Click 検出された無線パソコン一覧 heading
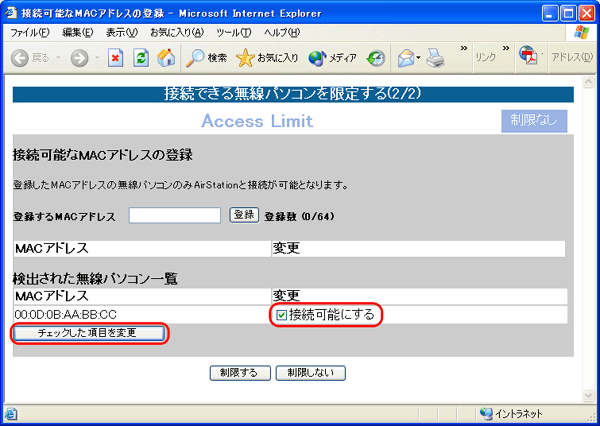Viewport: 600px width, 426px height. click(95, 279)
